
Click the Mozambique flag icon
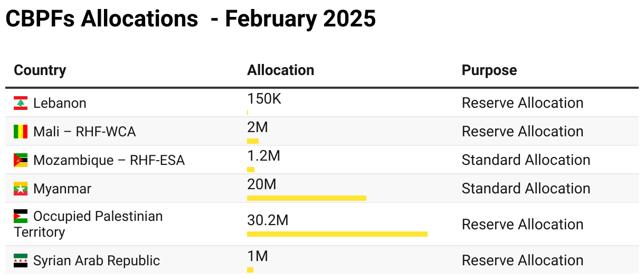tap(21, 160)
